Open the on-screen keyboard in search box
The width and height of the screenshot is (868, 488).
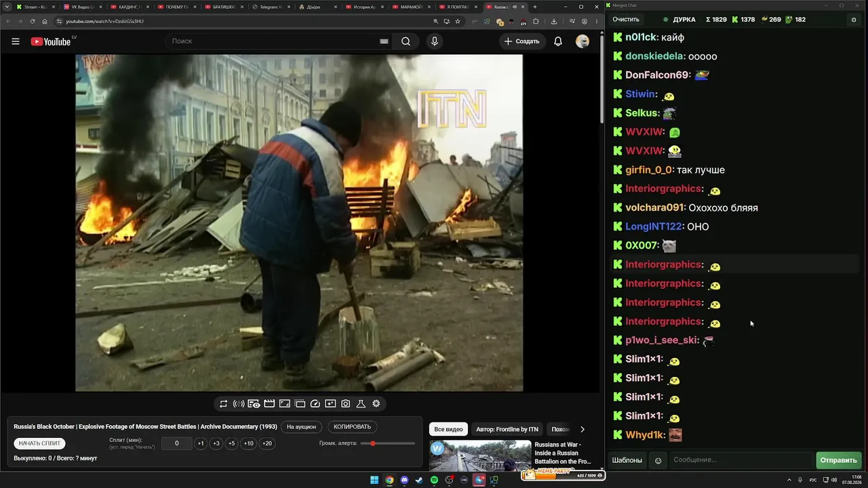tap(384, 41)
